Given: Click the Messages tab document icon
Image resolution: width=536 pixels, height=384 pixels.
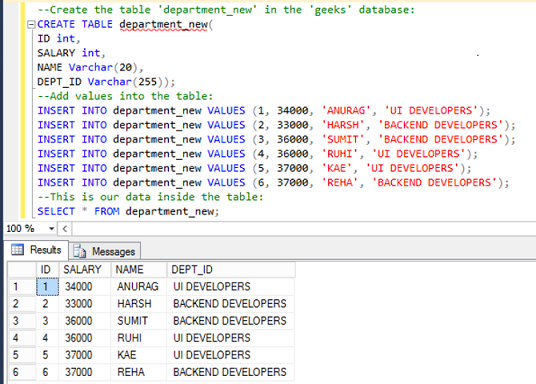Looking at the screenshot, I should (80, 251).
